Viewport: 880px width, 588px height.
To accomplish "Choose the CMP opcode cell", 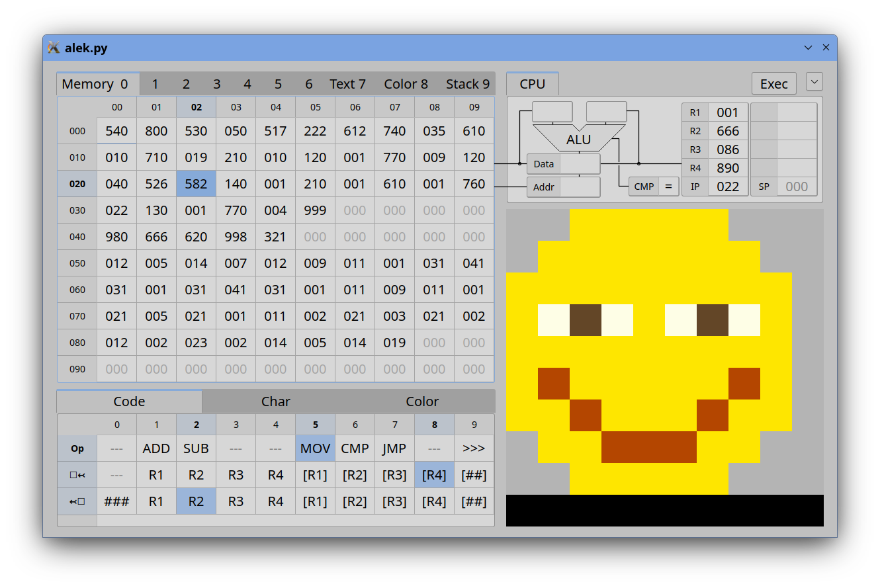I will (x=355, y=448).
